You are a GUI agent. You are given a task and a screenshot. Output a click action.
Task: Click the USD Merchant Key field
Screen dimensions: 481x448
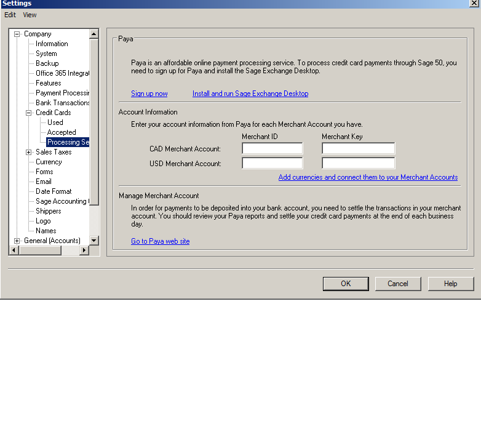pyautogui.click(x=359, y=163)
